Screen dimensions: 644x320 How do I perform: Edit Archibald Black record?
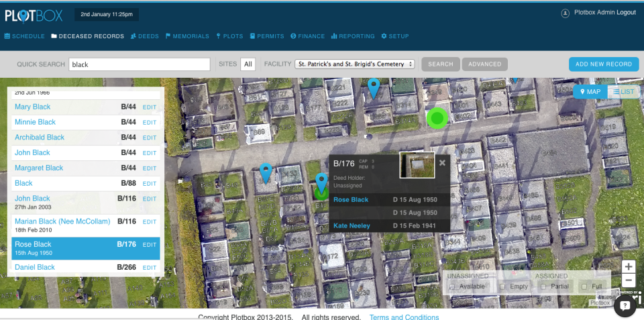pos(150,138)
